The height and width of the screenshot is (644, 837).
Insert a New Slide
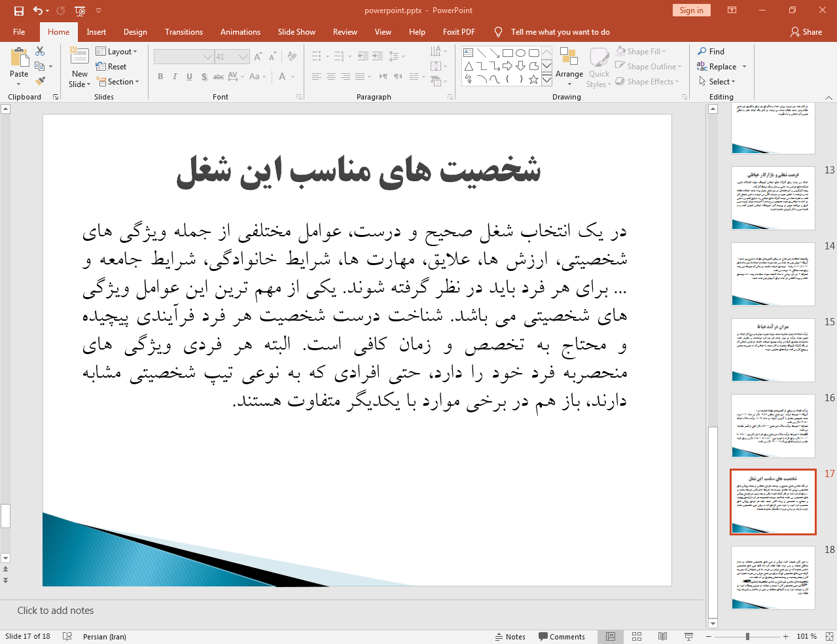point(80,66)
